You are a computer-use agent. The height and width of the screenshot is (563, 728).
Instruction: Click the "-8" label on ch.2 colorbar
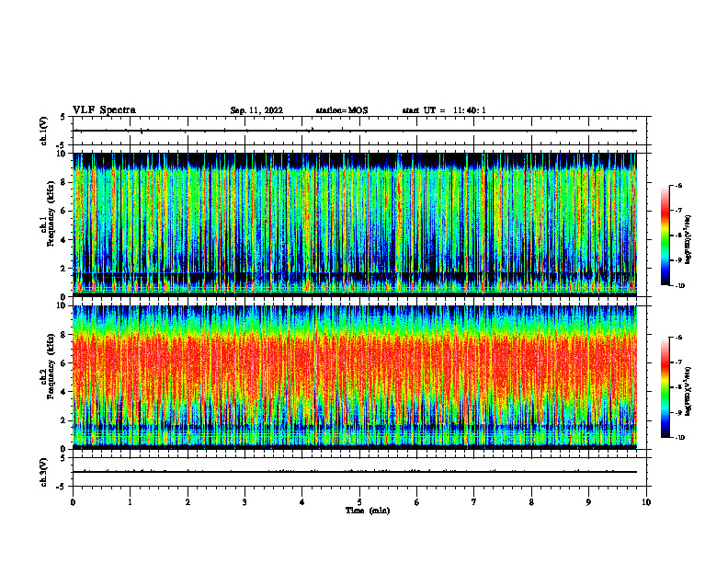[x=678, y=387]
